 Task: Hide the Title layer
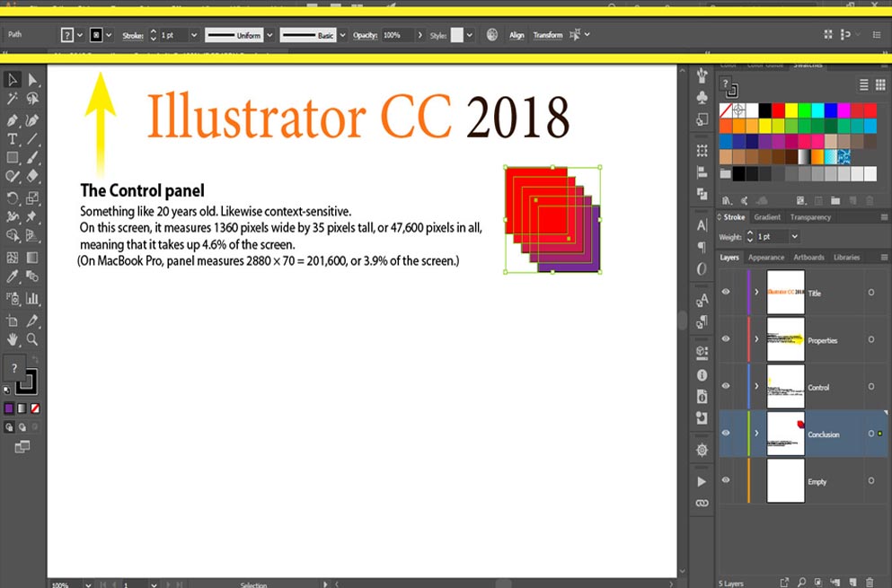[726, 292]
